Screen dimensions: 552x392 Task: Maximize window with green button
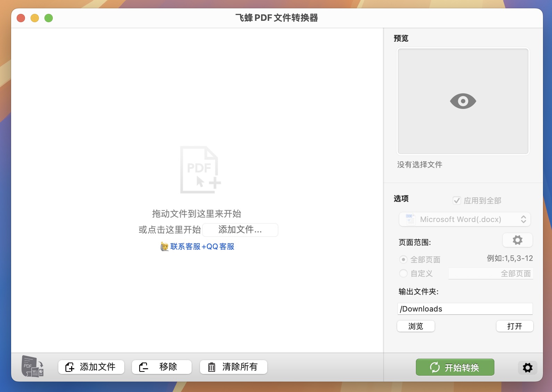tap(49, 18)
